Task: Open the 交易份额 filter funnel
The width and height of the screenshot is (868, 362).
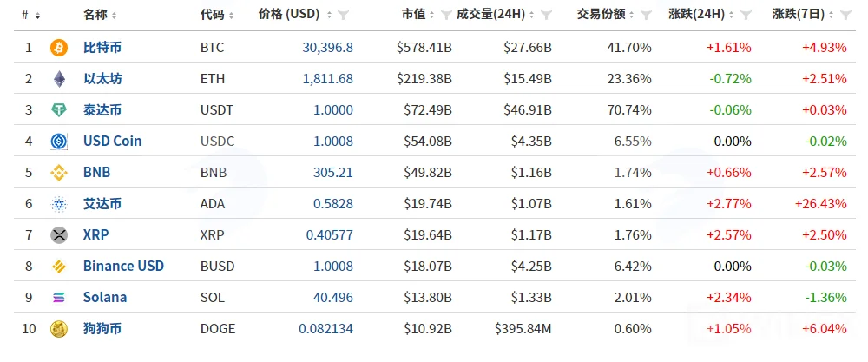Action: (646, 15)
